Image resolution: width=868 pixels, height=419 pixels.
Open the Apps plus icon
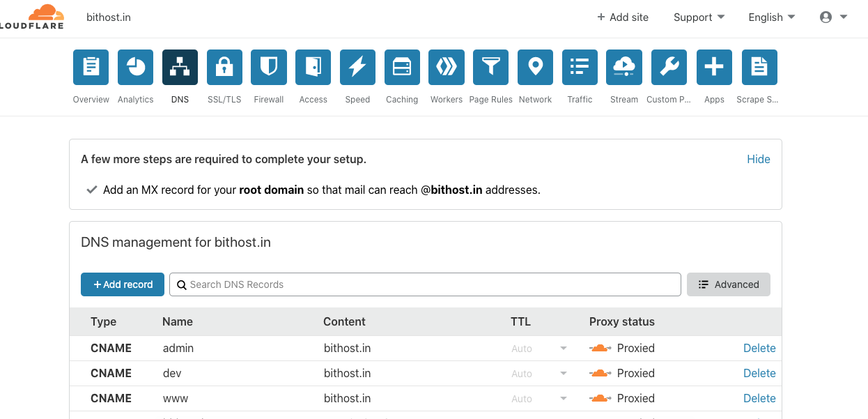pyautogui.click(x=714, y=67)
